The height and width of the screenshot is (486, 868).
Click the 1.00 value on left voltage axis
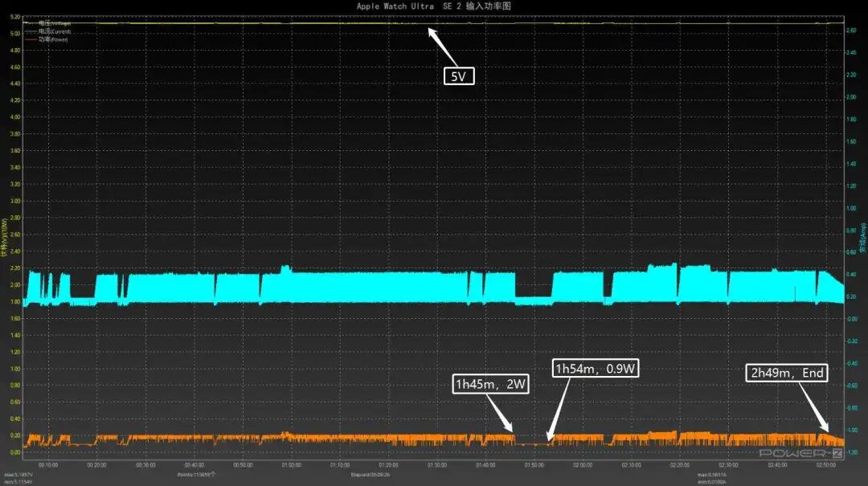tap(15, 369)
